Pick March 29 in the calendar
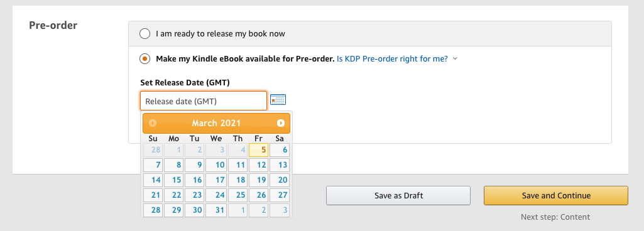This screenshot has width=644, height=231. coord(174,210)
